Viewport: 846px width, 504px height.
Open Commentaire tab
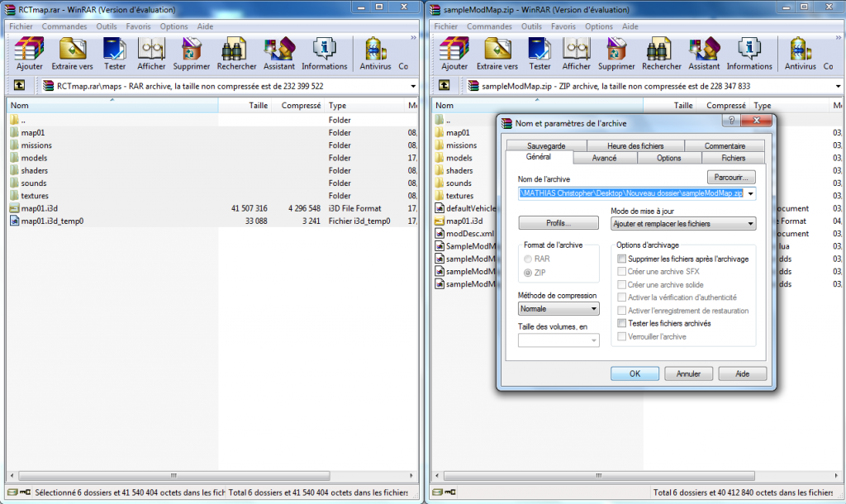(725, 145)
